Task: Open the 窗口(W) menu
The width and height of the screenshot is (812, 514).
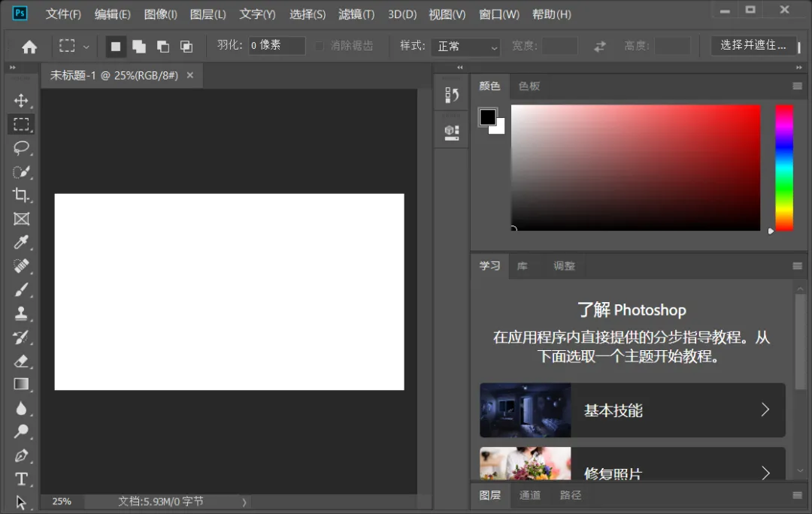Action: coord(498,14)
